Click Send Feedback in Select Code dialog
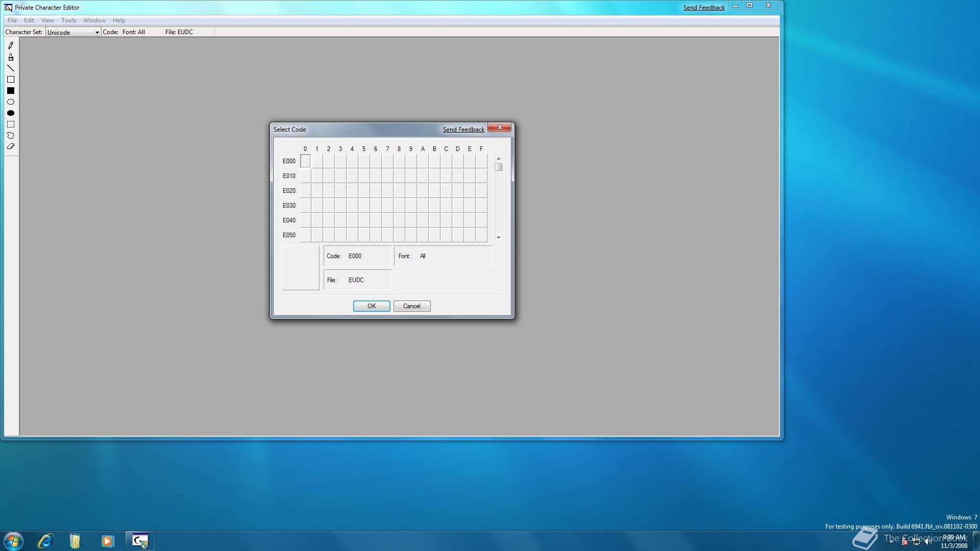The width and height of the screenshot is (980, 551). [x=463, y=130]
